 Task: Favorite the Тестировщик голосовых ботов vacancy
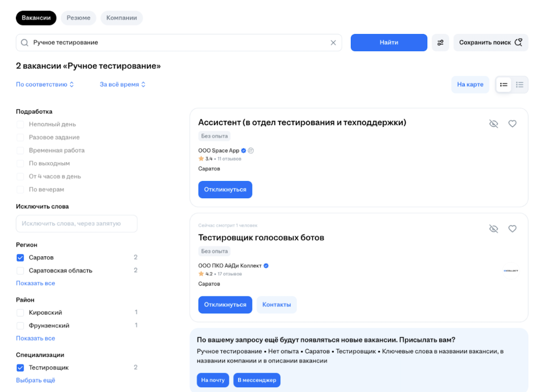512,229
